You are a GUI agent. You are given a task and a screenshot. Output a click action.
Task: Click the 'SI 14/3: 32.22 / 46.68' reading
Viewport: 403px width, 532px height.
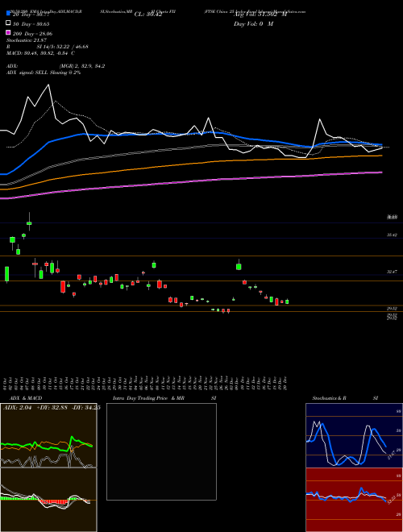pos(62,47)
